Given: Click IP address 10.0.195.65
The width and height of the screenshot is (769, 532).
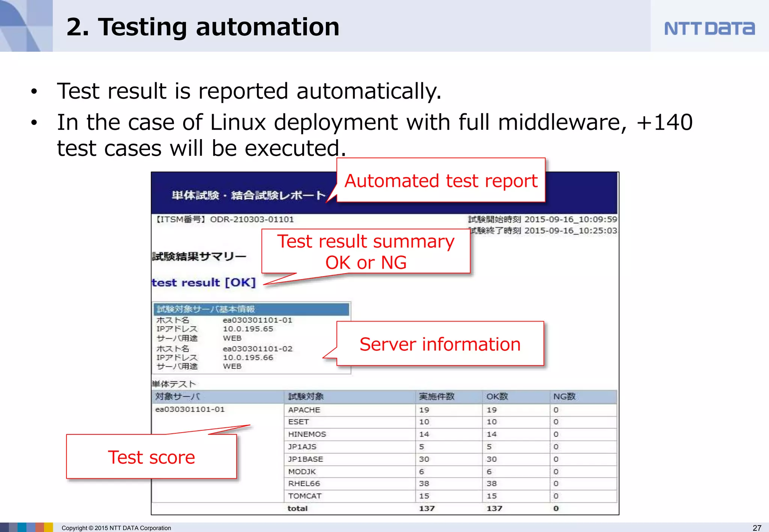Looking at the screenshot, I should [x=248, y=329].
